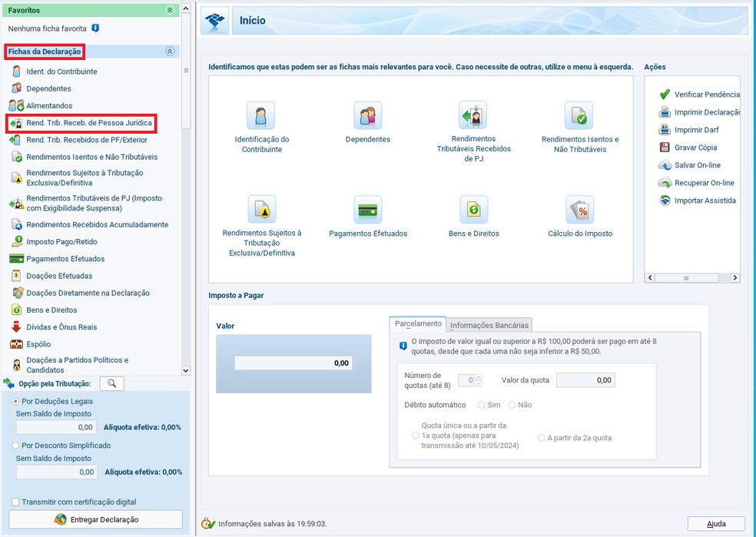Select the Parcelamento tab
756x537 pixels.
click(x=418, y=324)
